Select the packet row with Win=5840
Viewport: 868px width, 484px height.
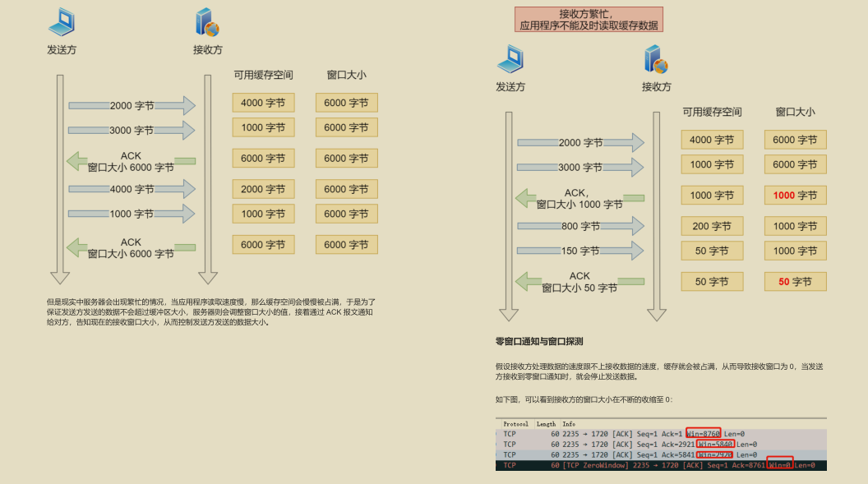tap(661, 445)
